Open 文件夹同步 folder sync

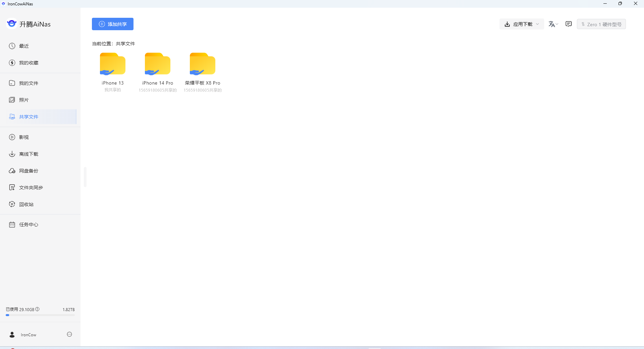[30, 187]
